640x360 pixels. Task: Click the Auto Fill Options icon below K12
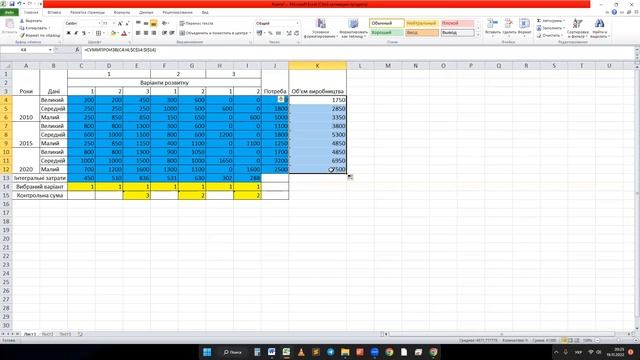pyautogui.click(x=350, y=177)
